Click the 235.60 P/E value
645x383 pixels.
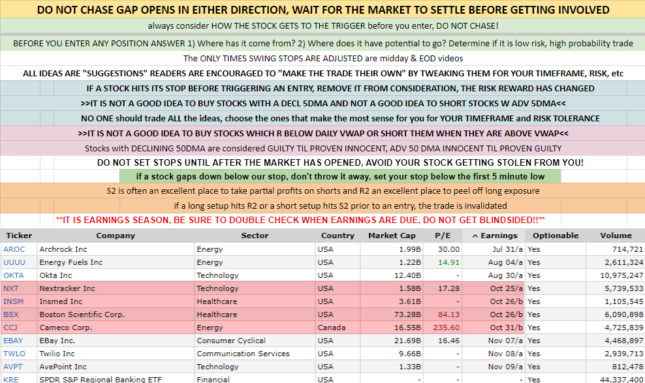coord(446,328)
